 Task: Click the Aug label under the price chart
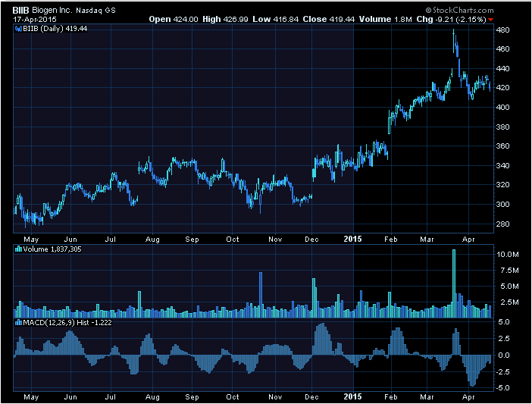pyautogui.click(x=152, y=240)
